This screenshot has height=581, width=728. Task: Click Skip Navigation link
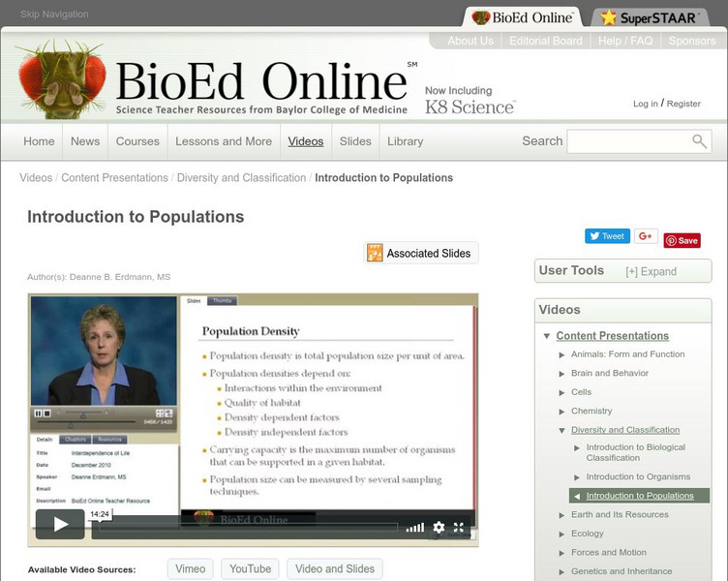point(54,14)
